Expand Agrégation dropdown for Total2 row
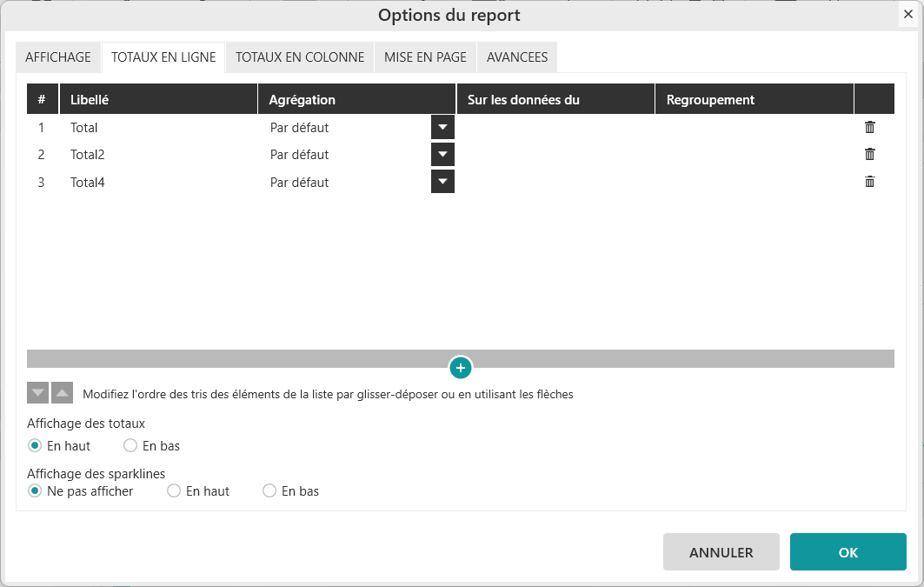 (x=442, y=155)
